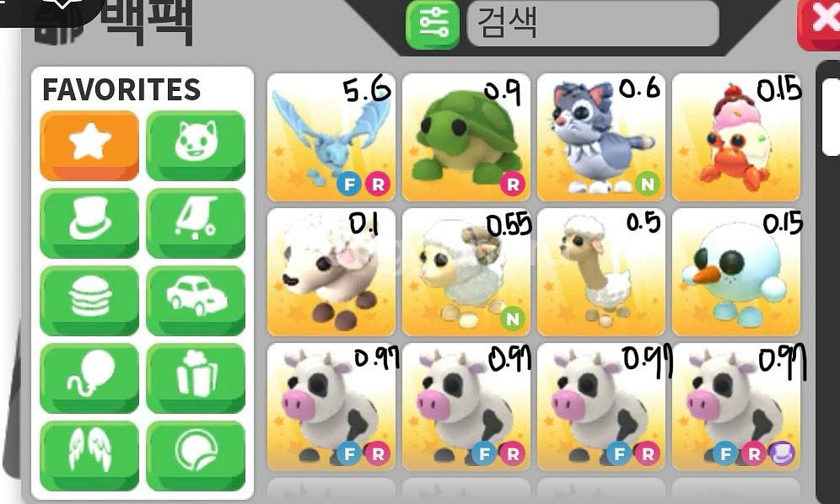Select the snowman pet labeled 0.15

coord(736,272)
